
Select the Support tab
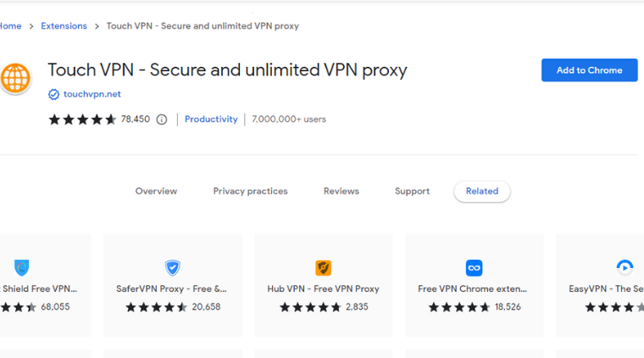click(x=412, y=191)
